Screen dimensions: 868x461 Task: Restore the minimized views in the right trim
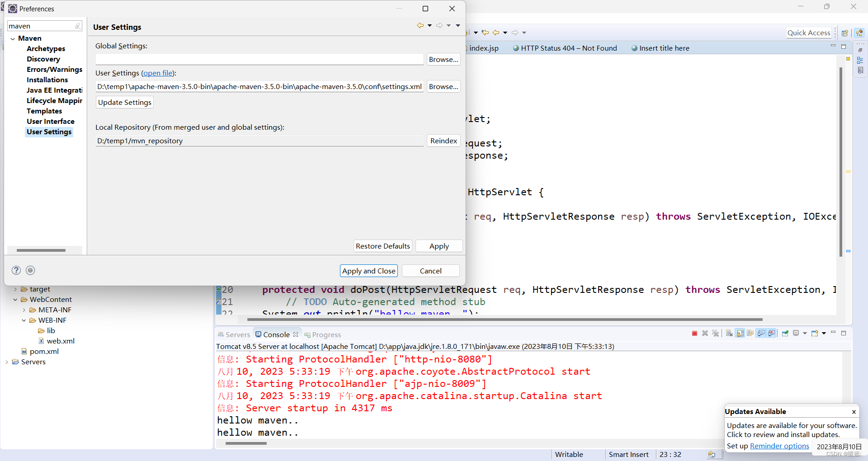(860, 50)
